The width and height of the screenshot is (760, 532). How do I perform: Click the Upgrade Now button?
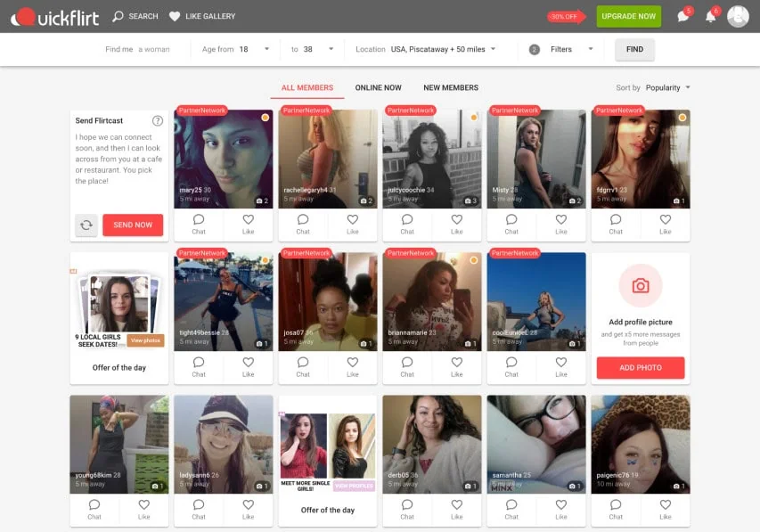pos(628,16)
